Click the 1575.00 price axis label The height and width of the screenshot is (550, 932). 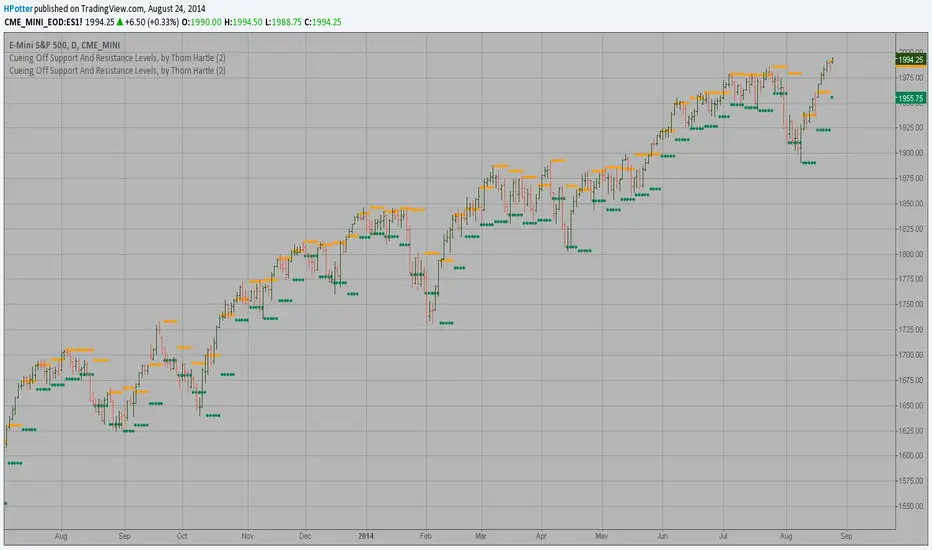(911, 481)
